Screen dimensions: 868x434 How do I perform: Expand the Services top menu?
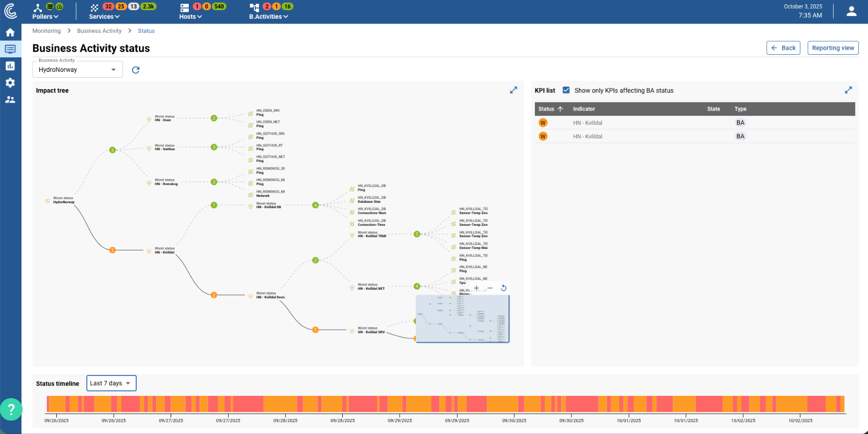coord(104,17)
